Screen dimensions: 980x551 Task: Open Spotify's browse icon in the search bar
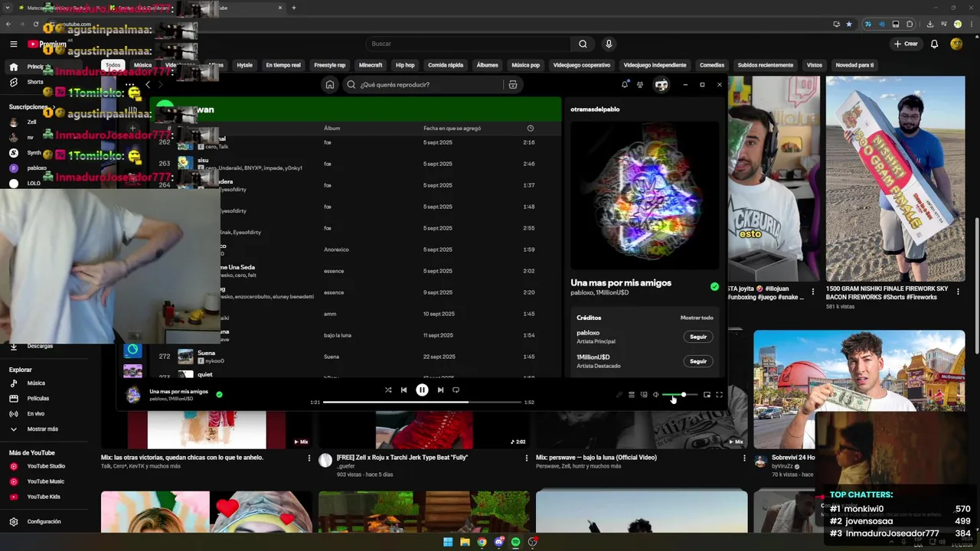(x=513, y=84)
